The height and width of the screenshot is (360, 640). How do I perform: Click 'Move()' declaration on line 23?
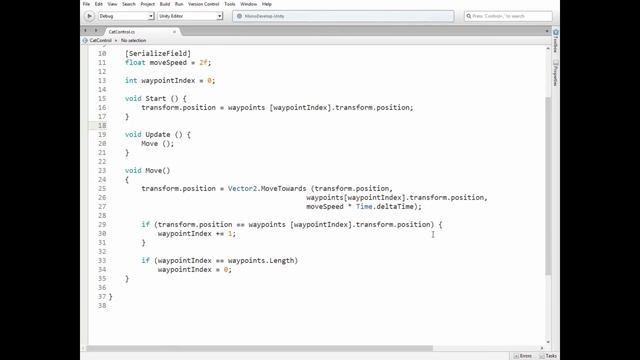(x=158, y=170)
